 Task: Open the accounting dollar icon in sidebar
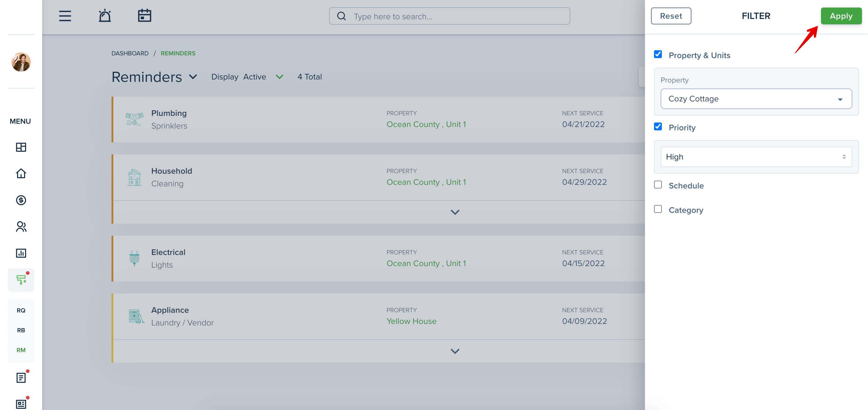(21, 200)
